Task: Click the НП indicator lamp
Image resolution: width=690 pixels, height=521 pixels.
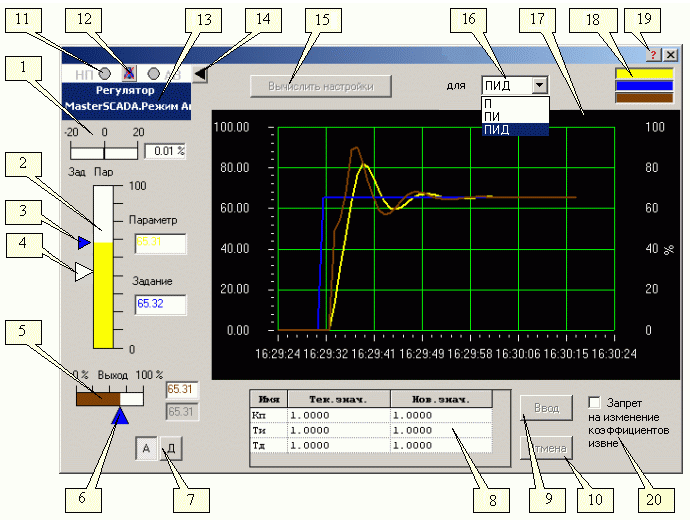Action: (105, 74)
